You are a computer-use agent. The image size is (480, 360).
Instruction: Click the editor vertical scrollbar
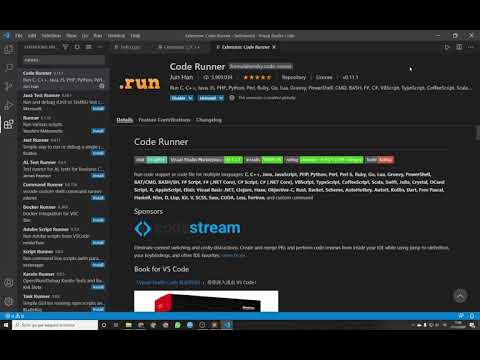click(478, 133)
